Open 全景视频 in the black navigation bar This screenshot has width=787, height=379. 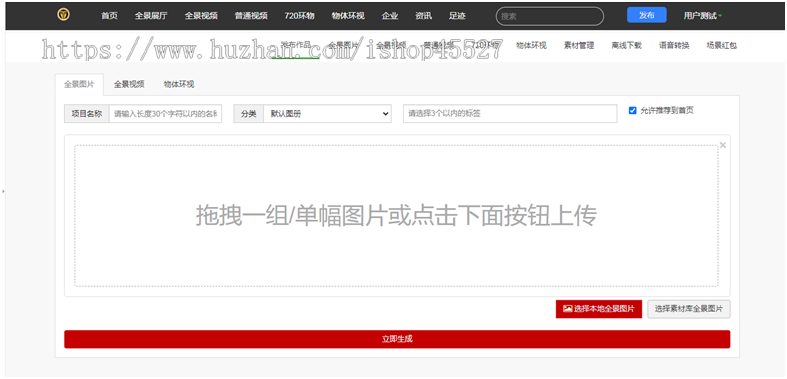click(x=201, y=16)
